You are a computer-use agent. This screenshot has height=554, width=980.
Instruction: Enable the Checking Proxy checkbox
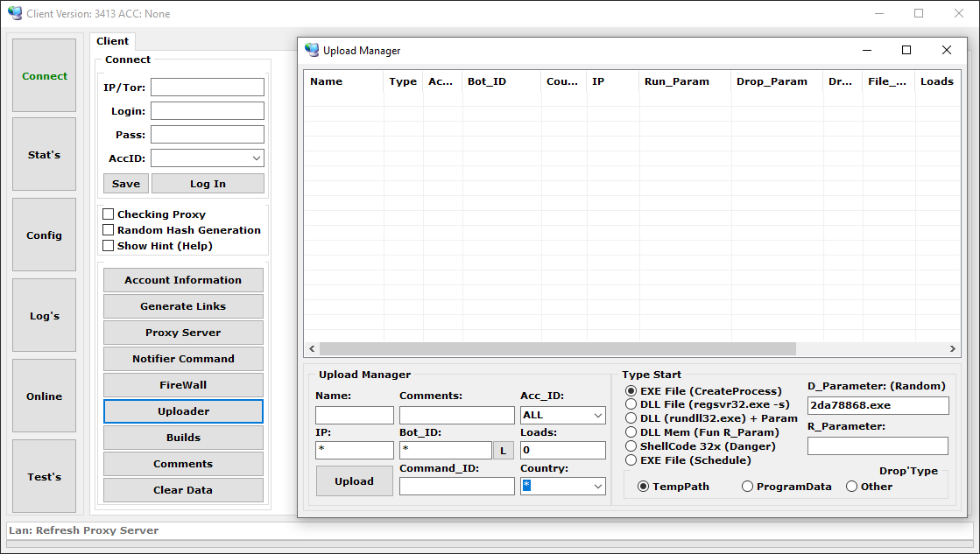[108, 214]
